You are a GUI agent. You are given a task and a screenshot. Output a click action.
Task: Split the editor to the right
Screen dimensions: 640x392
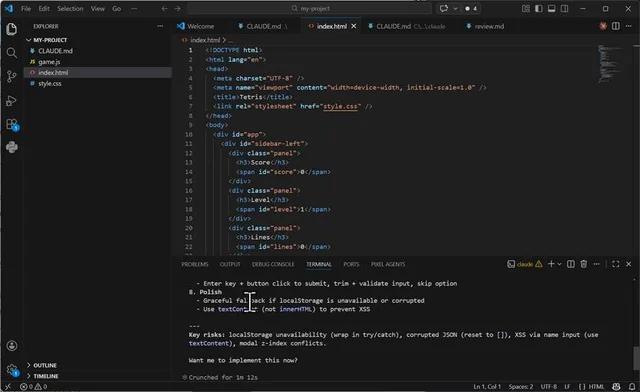click(x=616, y=26)
